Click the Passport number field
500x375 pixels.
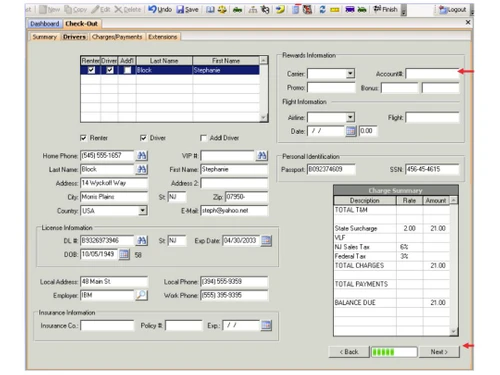click(x=331, y=169)
